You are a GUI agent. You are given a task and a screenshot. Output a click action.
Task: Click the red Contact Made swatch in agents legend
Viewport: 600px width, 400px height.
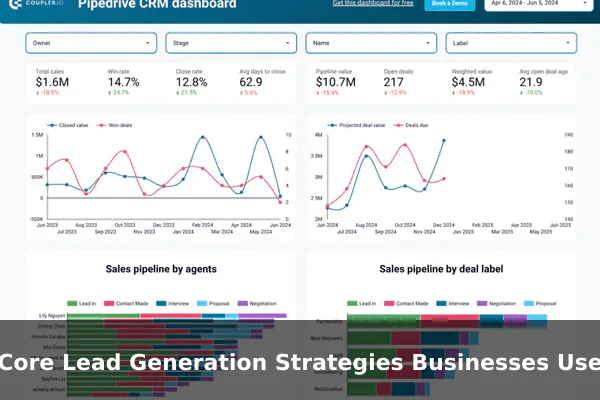point(109,303)
